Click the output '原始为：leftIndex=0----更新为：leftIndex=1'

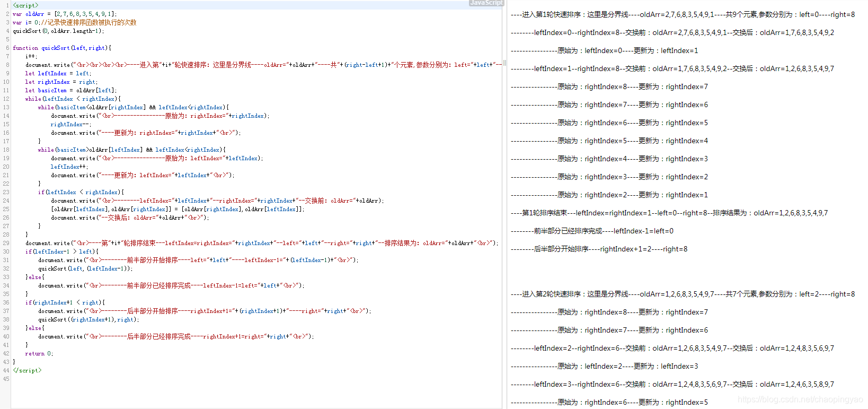(x=604, y=50)
